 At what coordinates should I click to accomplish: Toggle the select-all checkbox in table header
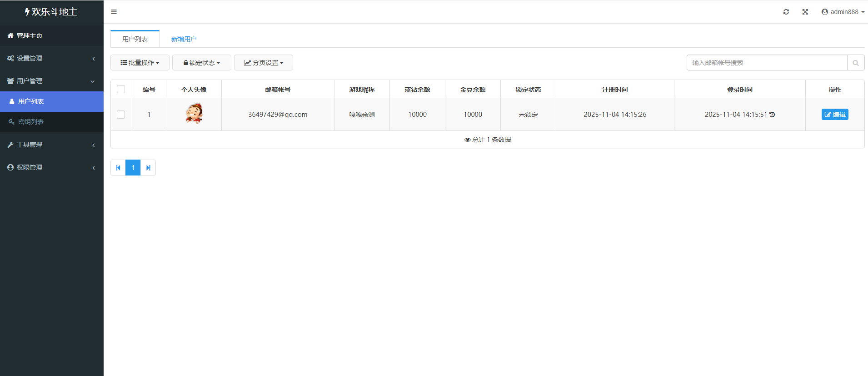[x=121, y=90]
